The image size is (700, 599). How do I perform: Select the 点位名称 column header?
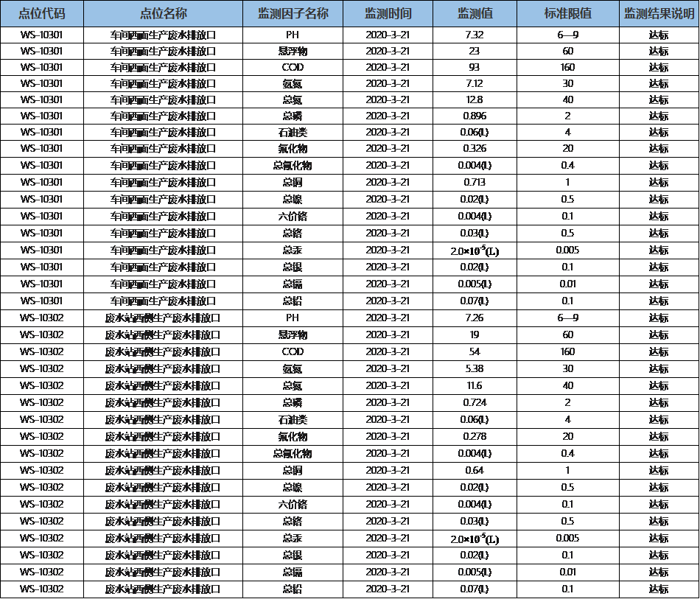coord(164,14)
